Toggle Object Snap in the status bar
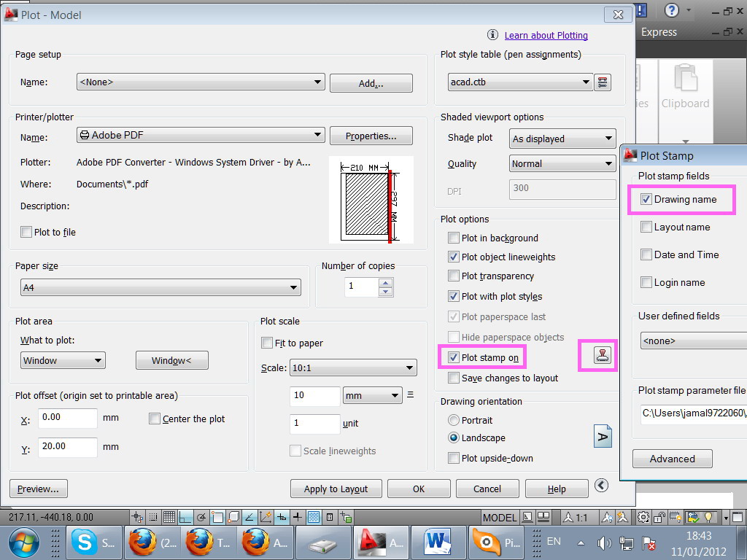Screen dimensions: 747x560 point(219,516)
